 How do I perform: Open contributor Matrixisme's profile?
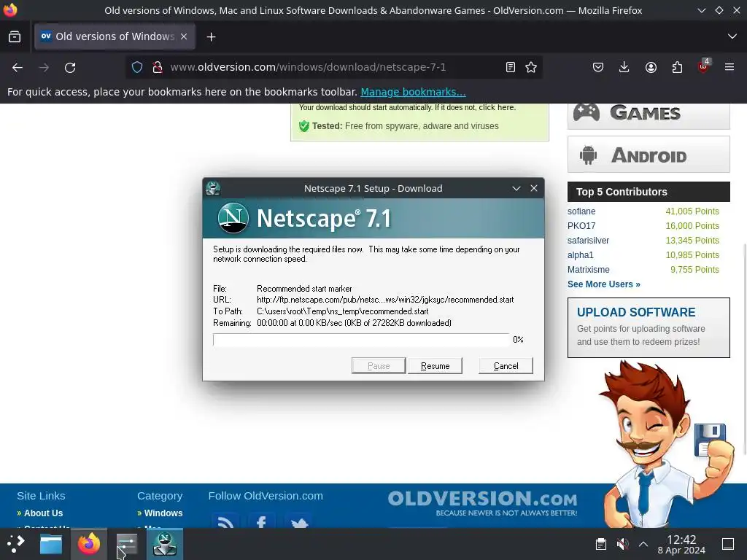point(589,270)
